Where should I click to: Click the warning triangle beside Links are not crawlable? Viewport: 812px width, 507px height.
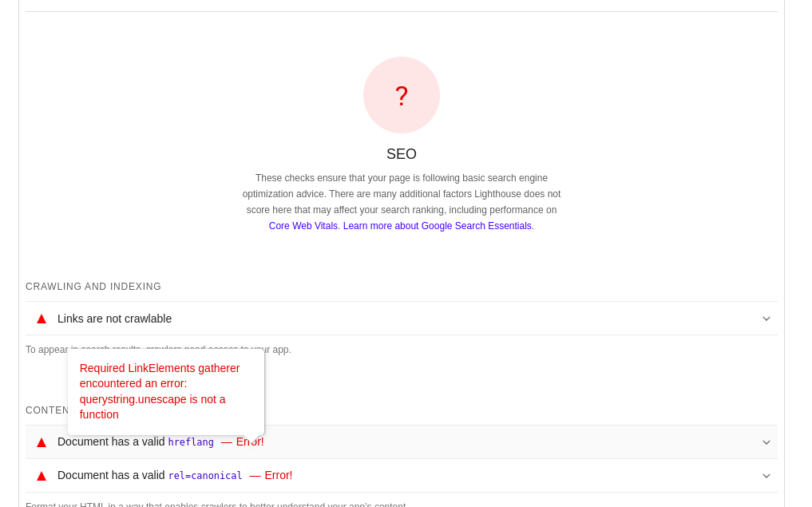tap(41, 318)
